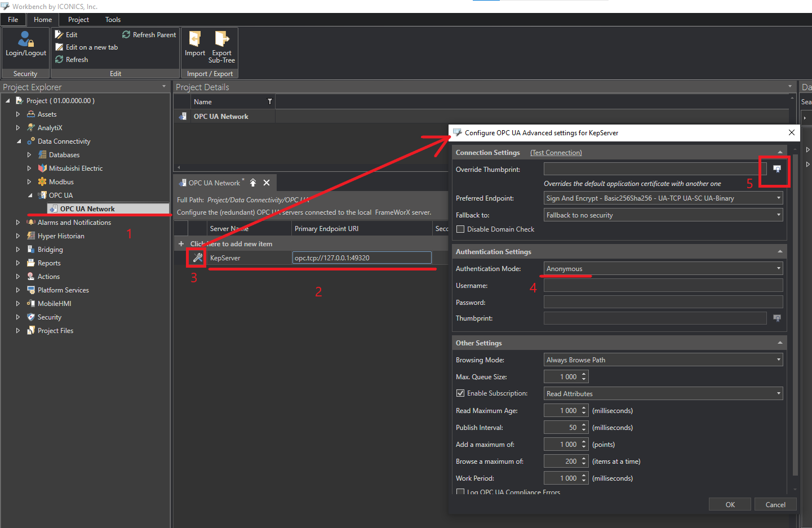This screenshot has height=528, width=812.
Task: Select the Databases tree node
Action: 64,155
